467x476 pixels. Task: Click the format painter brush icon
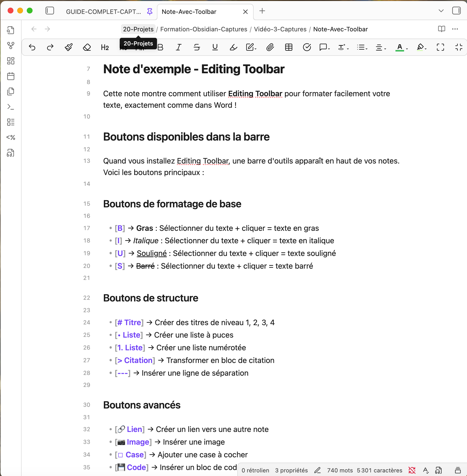[x=69, y=47]
